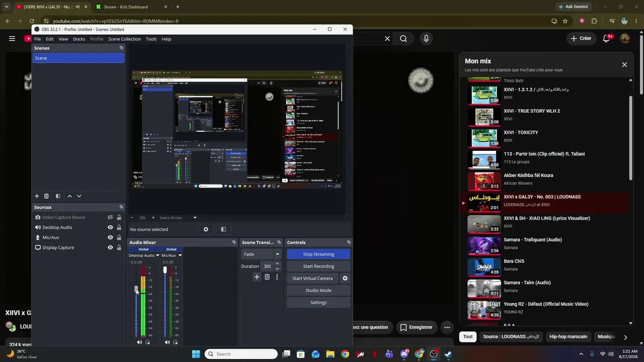The image size is (644, 362).
Task: Click the Desktop Audio volume slider handle
Action: [x=136, y=289]
